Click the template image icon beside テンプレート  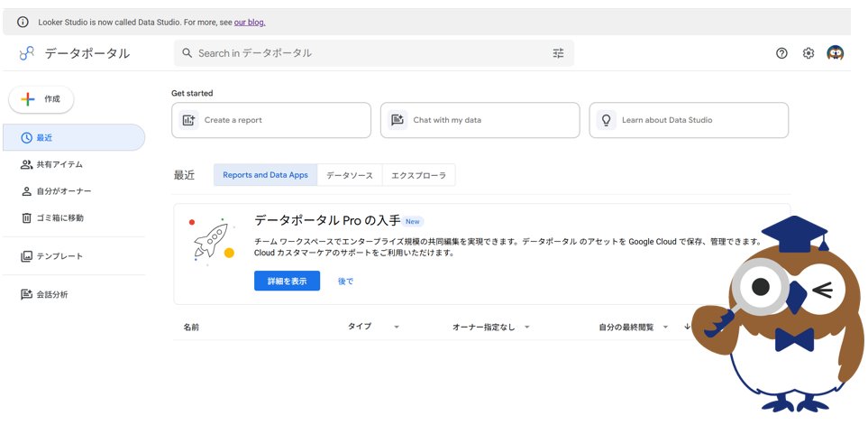coord(26,256)
